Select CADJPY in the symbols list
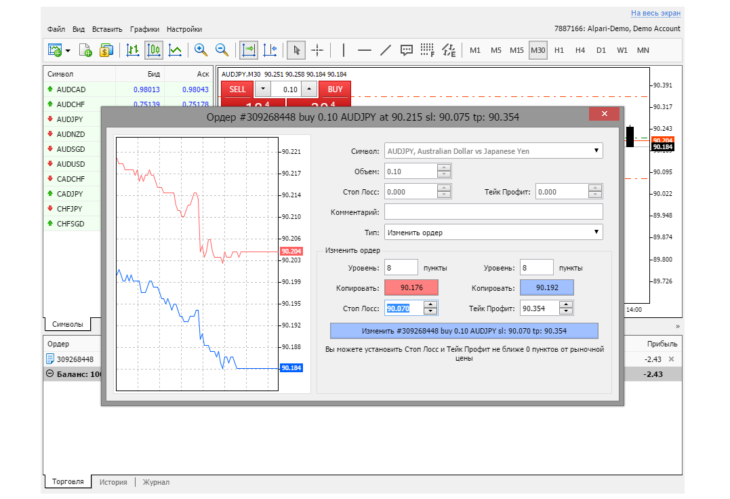The width and height of the screenshot is (730, 499). tap(74, 194)
